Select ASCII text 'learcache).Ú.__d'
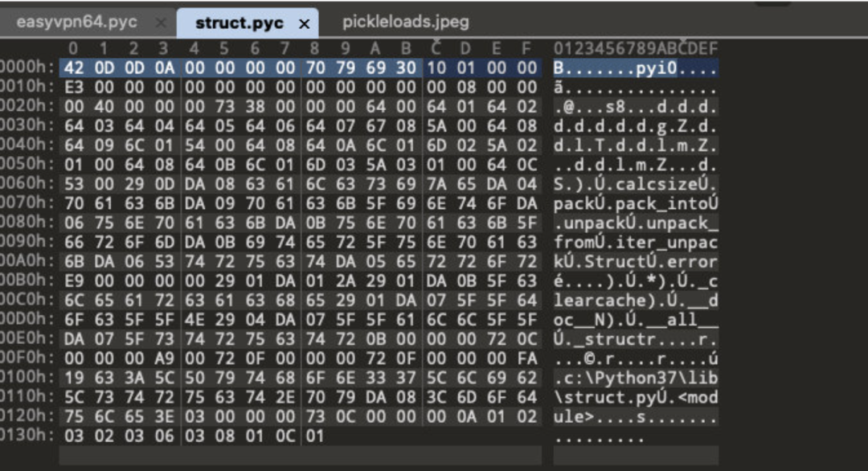The height and width of the screenshot is (471, 868). tap(636, 301)
